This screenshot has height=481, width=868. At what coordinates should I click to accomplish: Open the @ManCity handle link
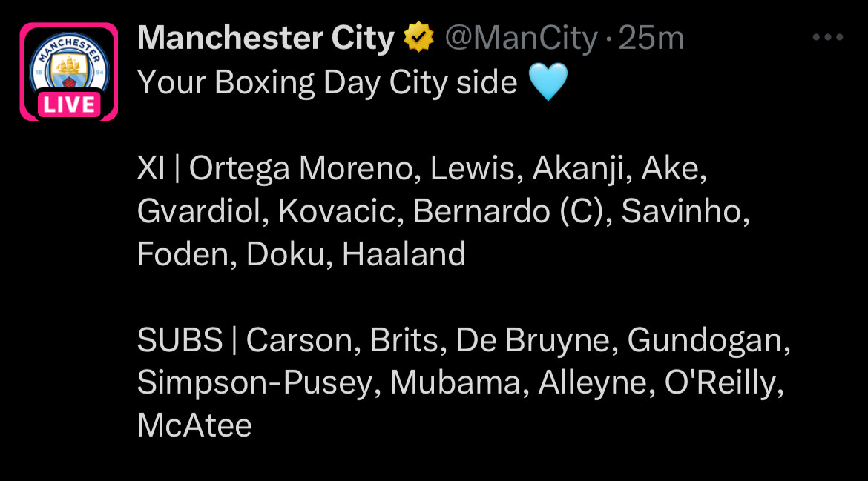pyautogui.click(x=522, y=38)
